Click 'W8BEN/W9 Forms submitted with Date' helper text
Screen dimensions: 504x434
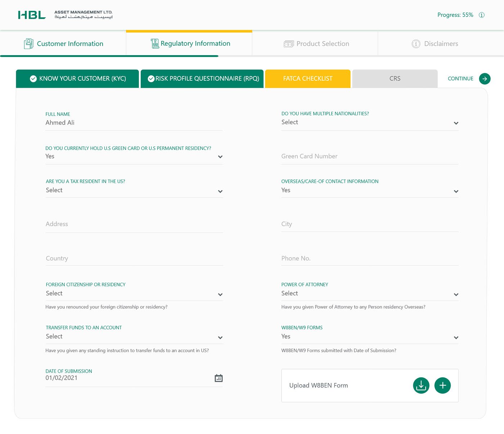click(x=339, y=350)
